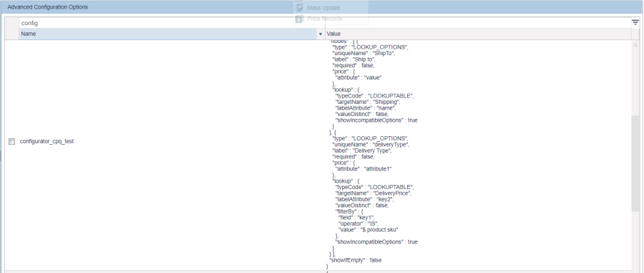Click the line "targetName" : "DeliveryPrice"
This screenshot has height=273, width=644.
coord(374,193)
